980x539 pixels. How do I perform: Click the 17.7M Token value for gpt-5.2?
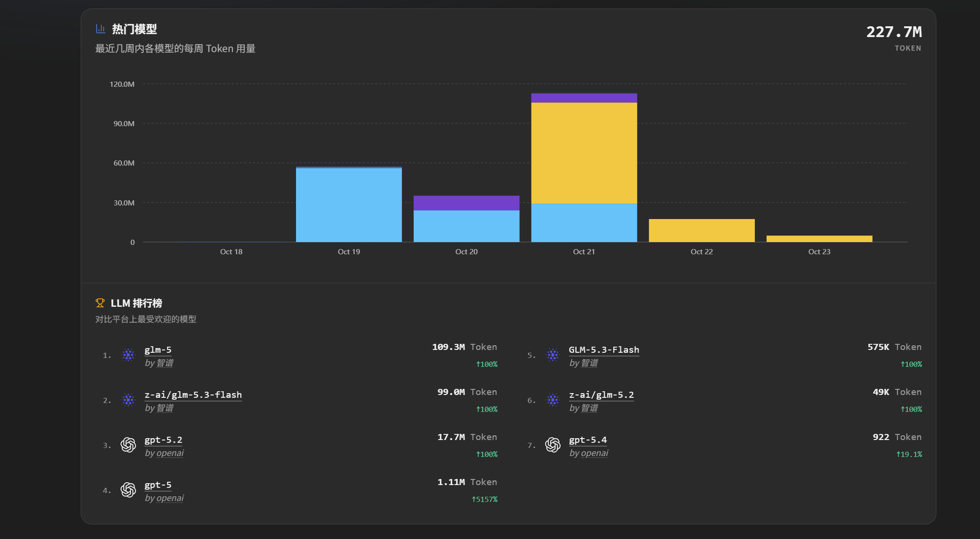pyautogui.click(x=467, y=437)
